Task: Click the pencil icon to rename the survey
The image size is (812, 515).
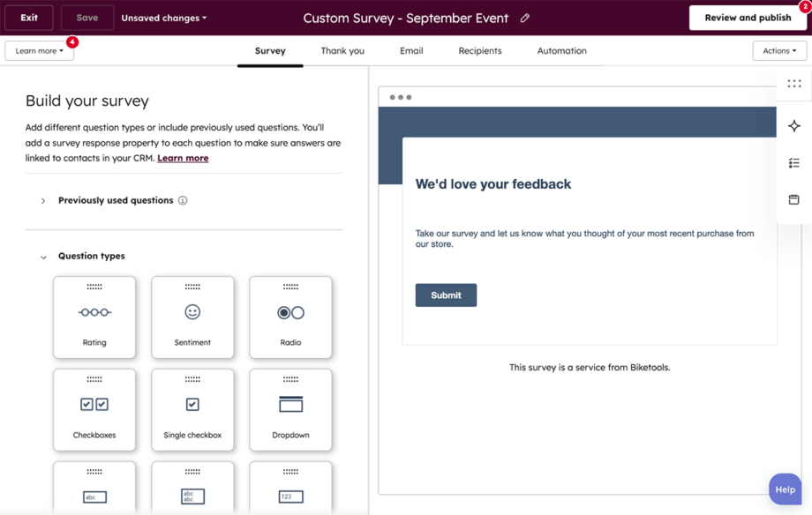Action: [x=524, y=18]
